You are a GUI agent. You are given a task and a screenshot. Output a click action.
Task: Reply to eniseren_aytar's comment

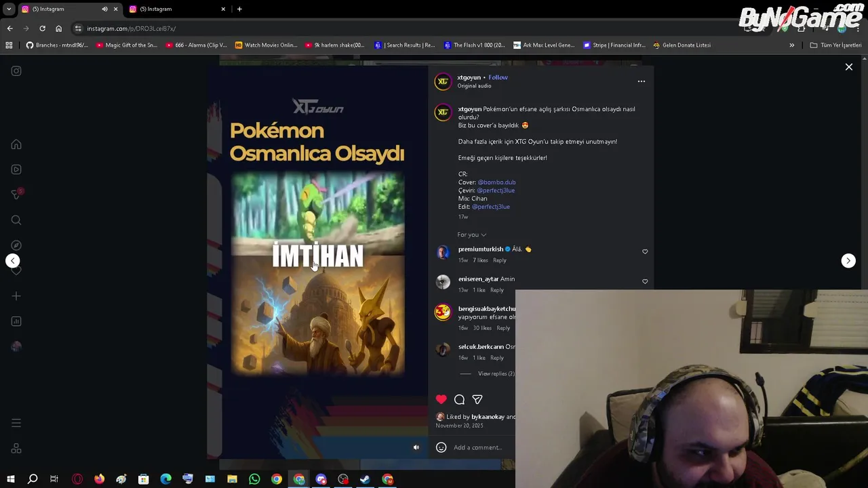pyautogui.click(x=497, y=290)
